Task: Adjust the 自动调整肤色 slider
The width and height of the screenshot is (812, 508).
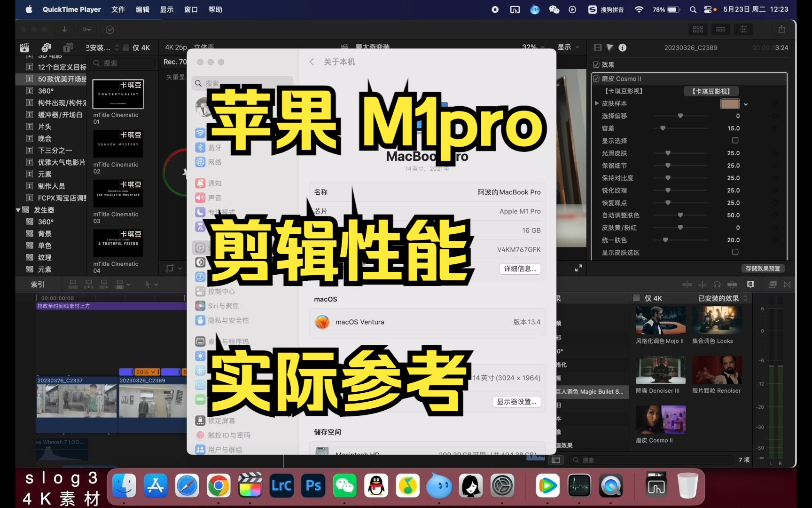Action: pos(681,215)
